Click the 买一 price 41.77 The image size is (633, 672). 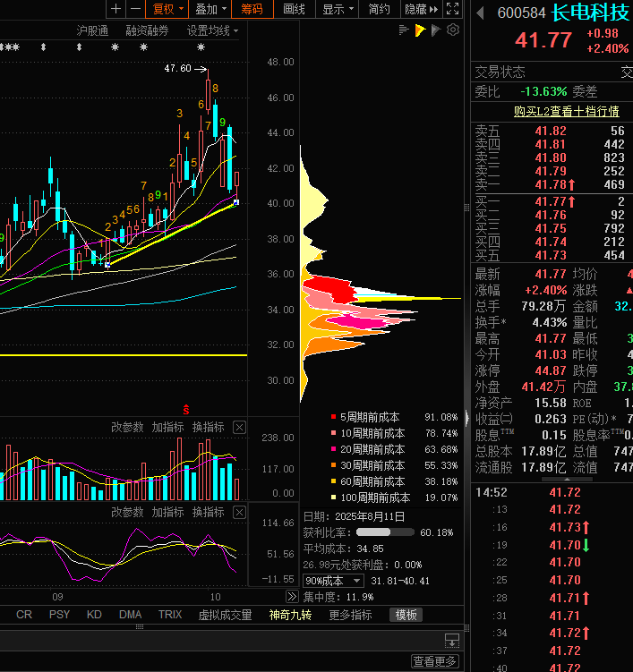pos(551,201)
